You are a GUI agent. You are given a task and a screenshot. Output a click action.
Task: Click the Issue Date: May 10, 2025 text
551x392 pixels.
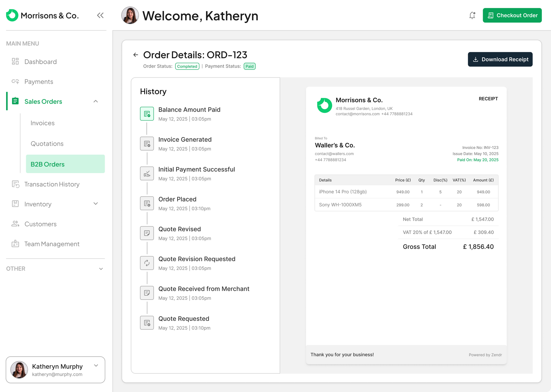pos(475,154)
